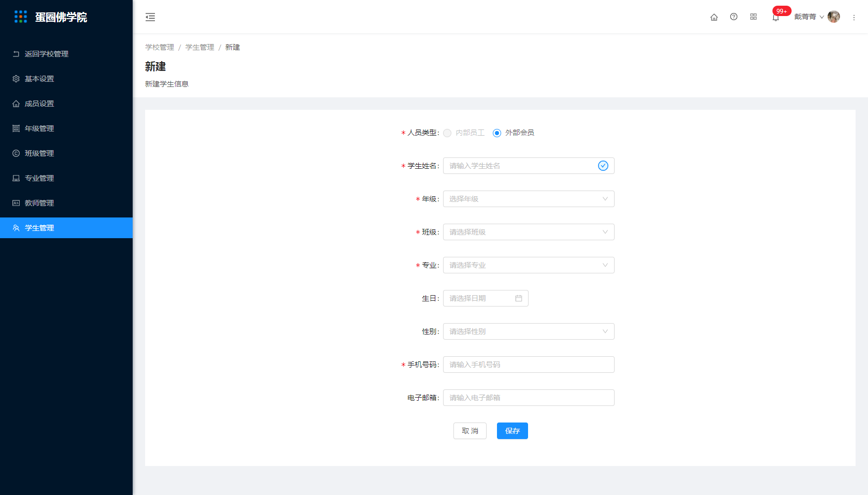Click the 返回学校管理 return arrow icon

pos(16,54)
